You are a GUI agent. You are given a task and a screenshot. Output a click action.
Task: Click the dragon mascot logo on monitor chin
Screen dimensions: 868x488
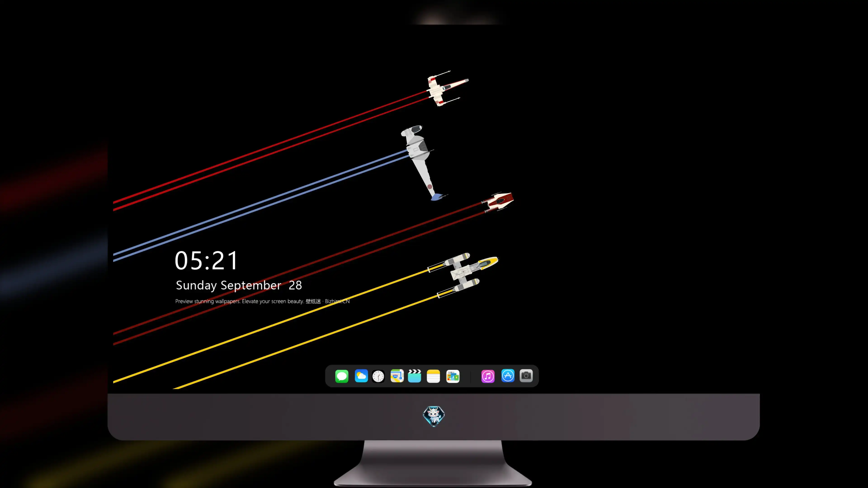click(434, 416)
